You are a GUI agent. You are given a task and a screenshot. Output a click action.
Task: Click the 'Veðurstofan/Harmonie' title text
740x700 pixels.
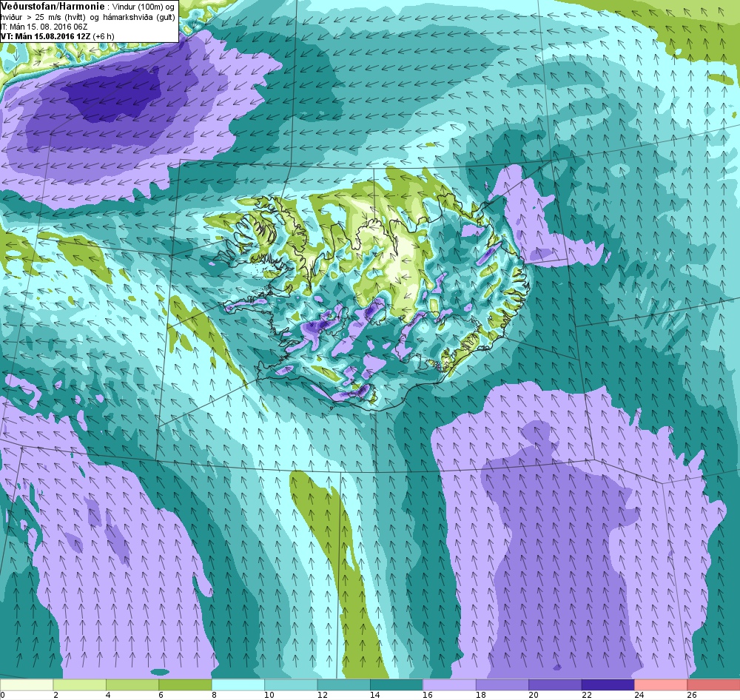(x=53, y=7)
